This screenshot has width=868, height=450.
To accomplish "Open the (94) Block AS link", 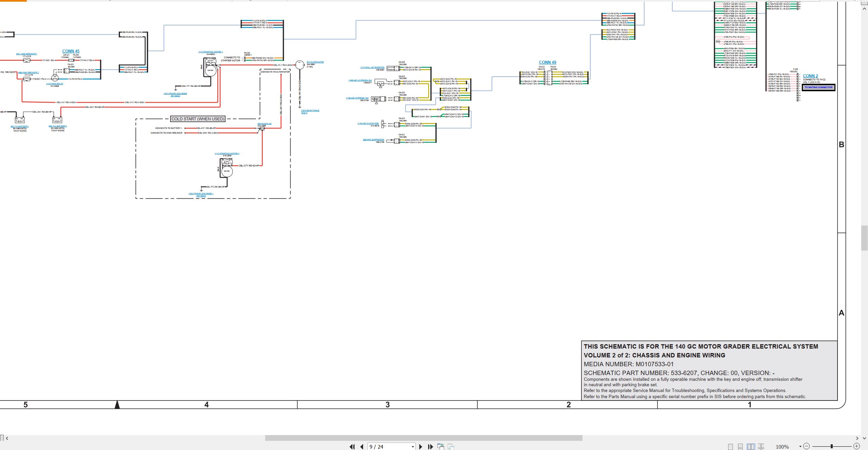I will pos(264,124).
